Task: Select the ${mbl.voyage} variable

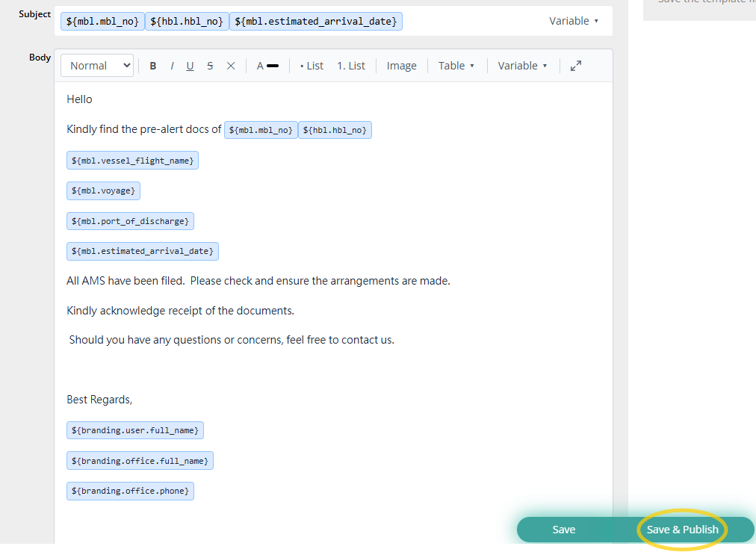Action: 103,191
